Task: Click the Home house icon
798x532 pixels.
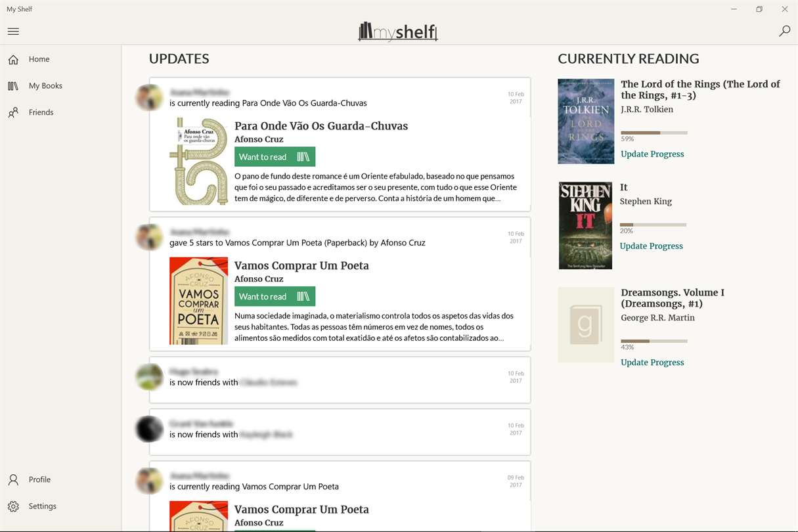Action: [x=13, y=60]
